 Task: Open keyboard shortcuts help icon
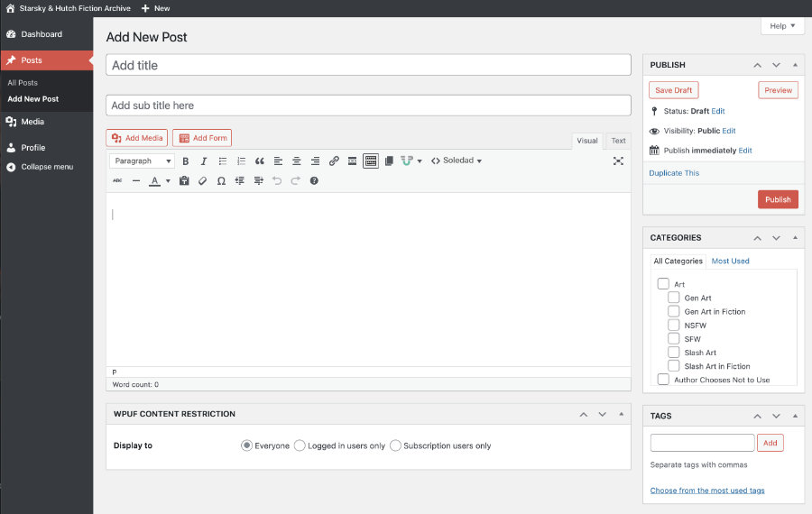point(314,180)
